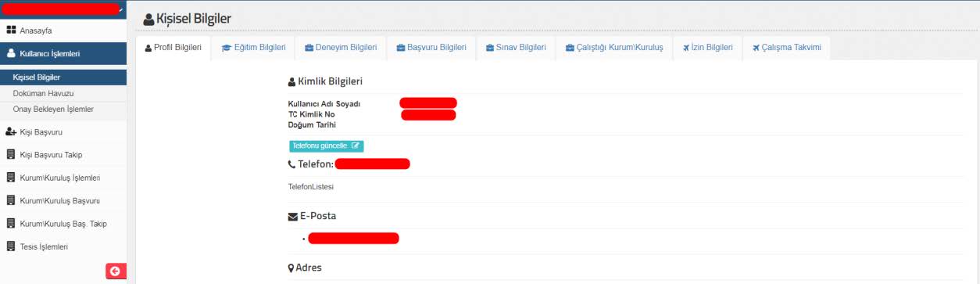The height and width of the screenshot is (284, 980).
Task: Click the airplane icon on İzin Bilgileri tab
Action: click(x=686, y=48)
